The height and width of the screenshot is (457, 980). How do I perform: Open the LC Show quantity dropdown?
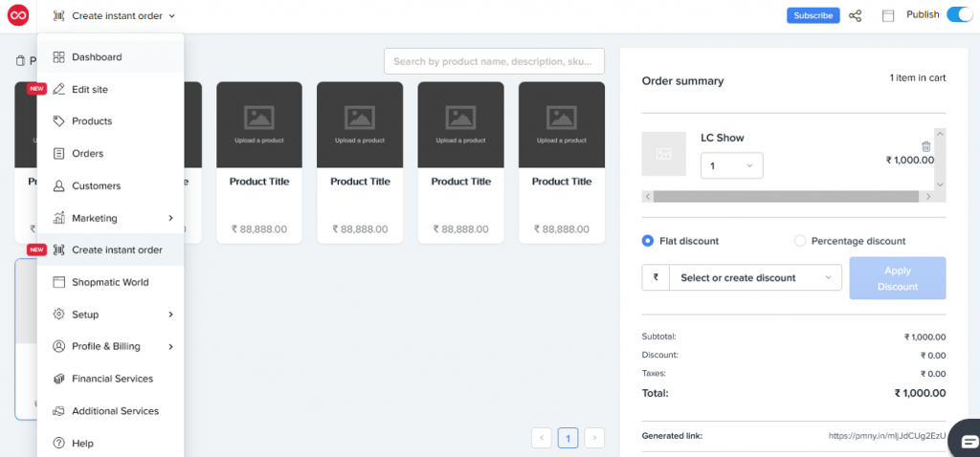pyautogui.click(x=732, y=166)
